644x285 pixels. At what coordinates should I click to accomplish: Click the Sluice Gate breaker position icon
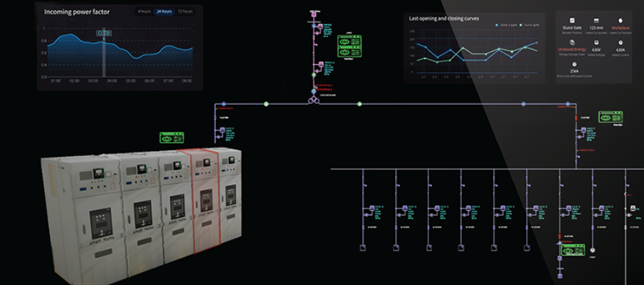[x=572, y=20]
